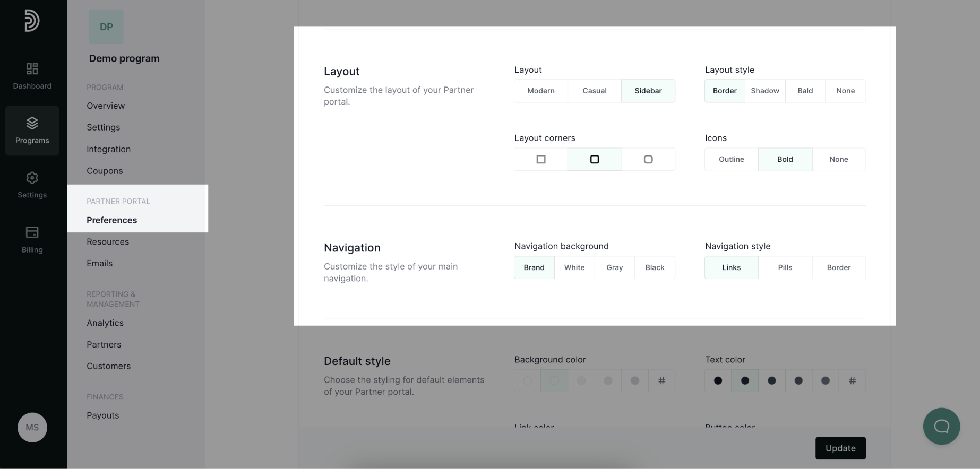This screenshot has height=469, width=980.
Task: Pick the fourth background color swatch
Action: coord(608,380)
